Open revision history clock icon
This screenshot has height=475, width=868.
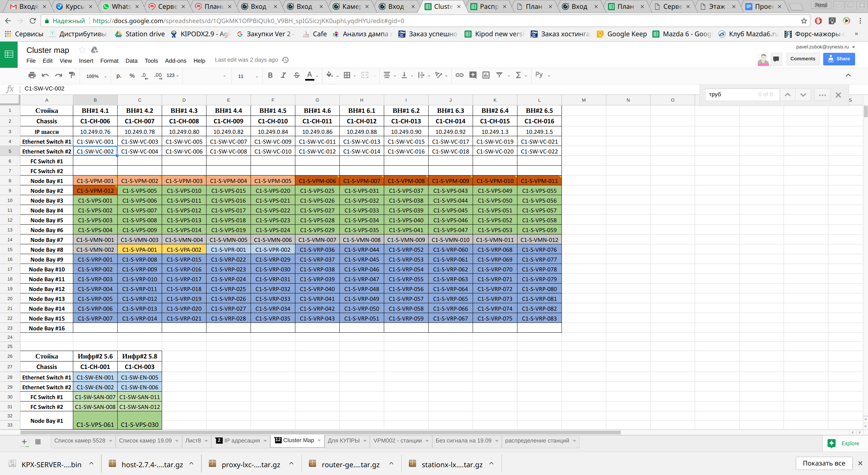click(x=285, y=60)
